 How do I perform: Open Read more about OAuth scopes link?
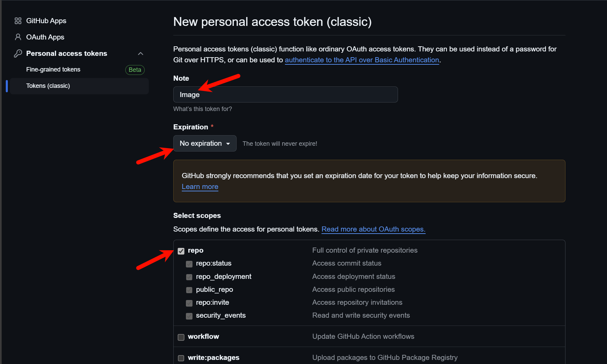pos(373,229)
